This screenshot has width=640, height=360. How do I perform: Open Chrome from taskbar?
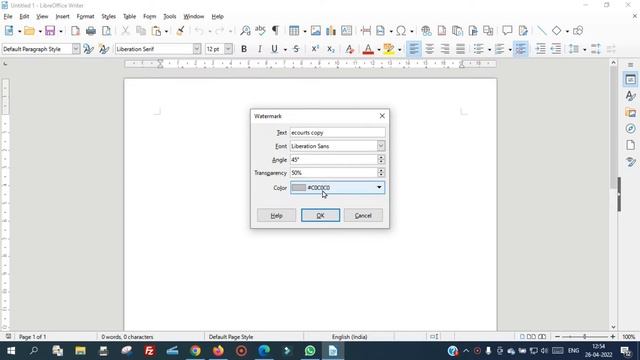pyautogui.click(x=196, y=351)
